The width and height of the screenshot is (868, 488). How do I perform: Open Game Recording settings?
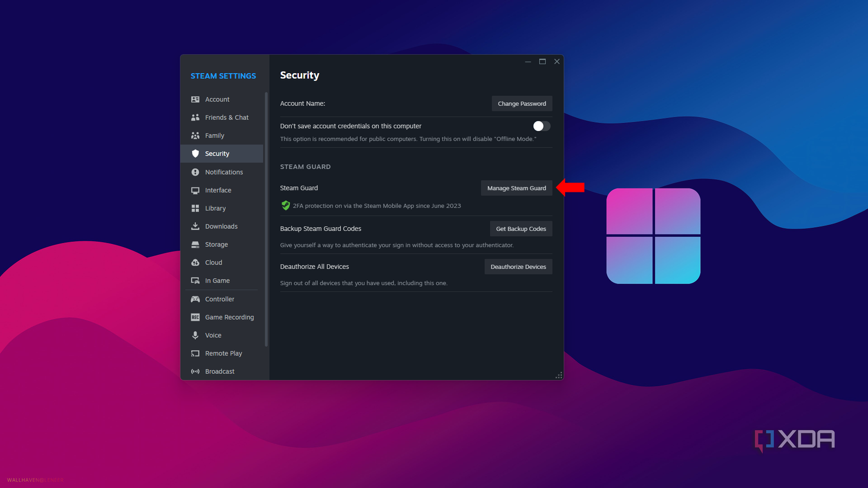pyautogui.click(x=229, y=317)
